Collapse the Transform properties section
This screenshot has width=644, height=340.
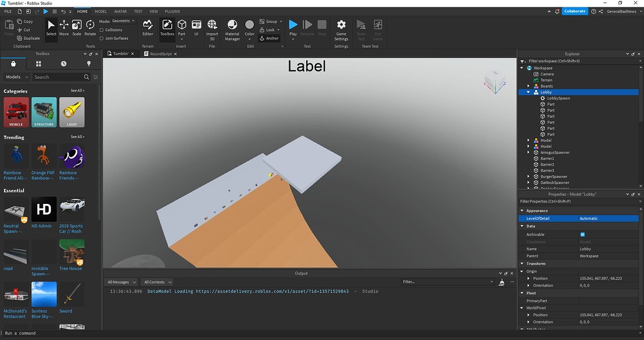(x=522, y=264)
